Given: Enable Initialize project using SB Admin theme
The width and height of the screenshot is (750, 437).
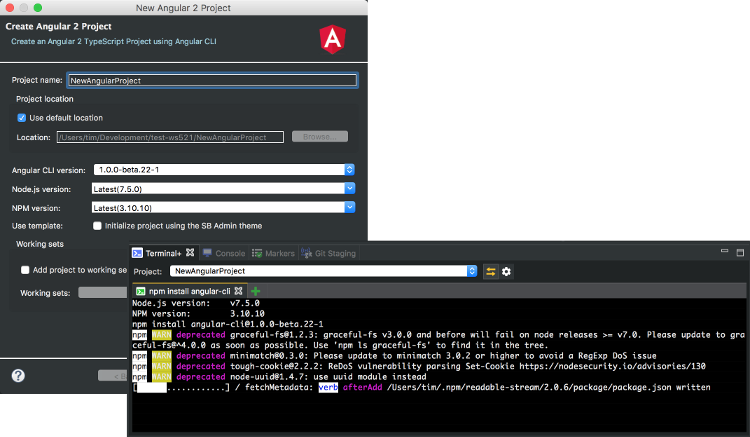Looking at the screenshot, I should (x=97, y=226).
